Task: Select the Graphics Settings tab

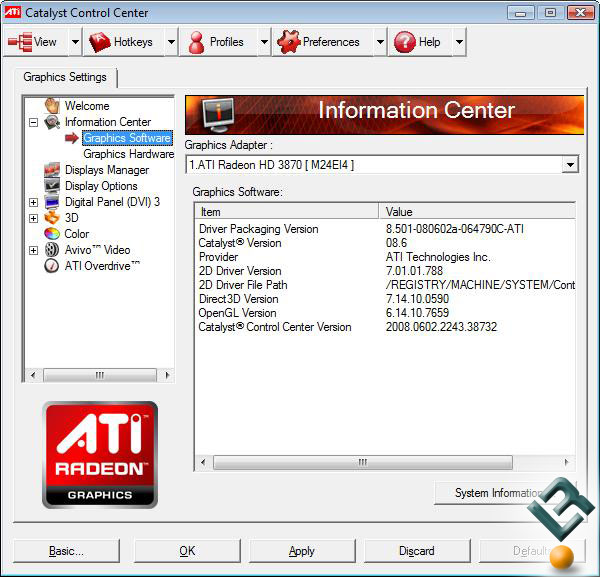Action: tap(65, 77)
